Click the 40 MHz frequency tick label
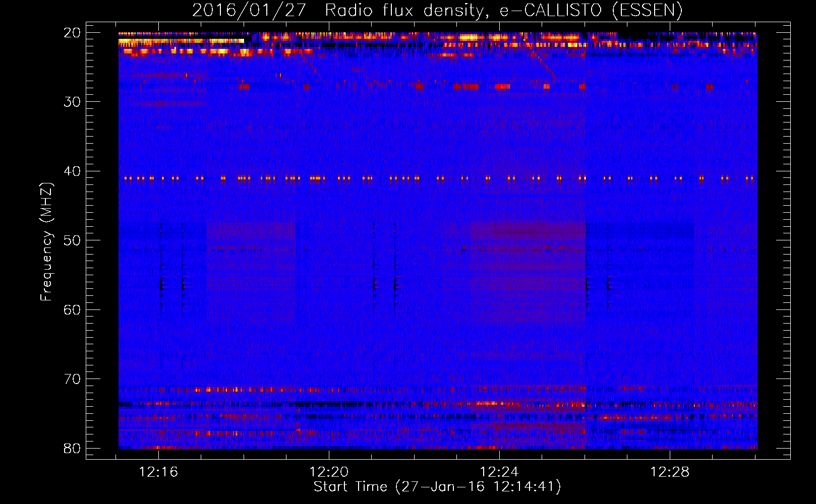The image size is (816, 504). click(x=72, y=171)
